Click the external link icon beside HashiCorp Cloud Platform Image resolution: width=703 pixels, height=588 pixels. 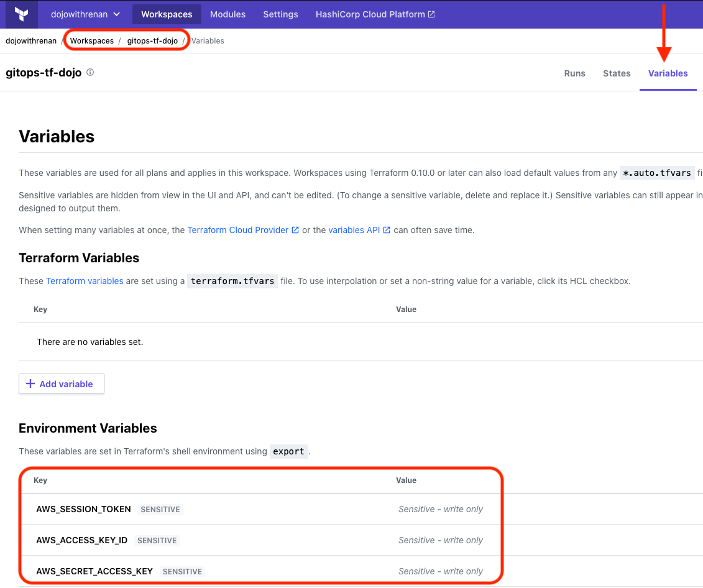[431, 14]
